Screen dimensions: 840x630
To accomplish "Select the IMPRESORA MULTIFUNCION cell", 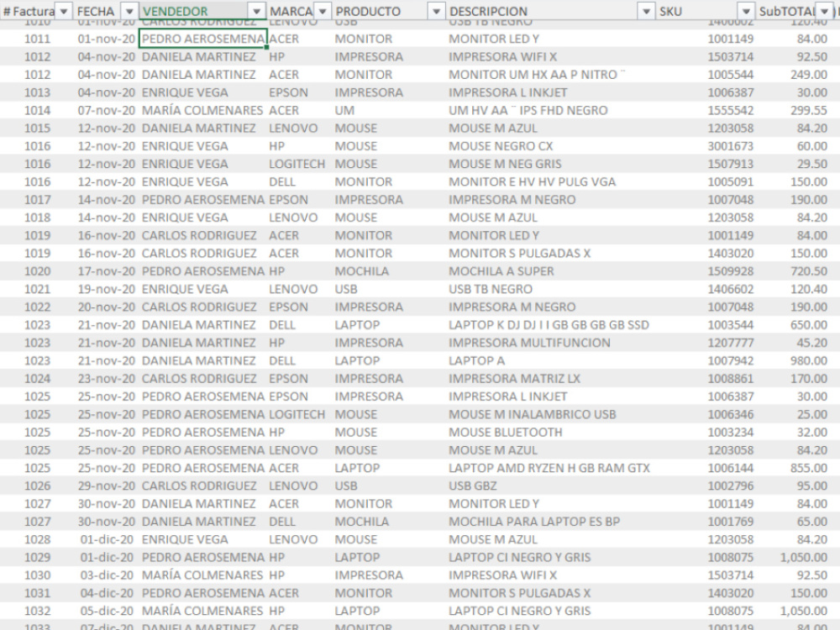I will click(x=529, y=343).
